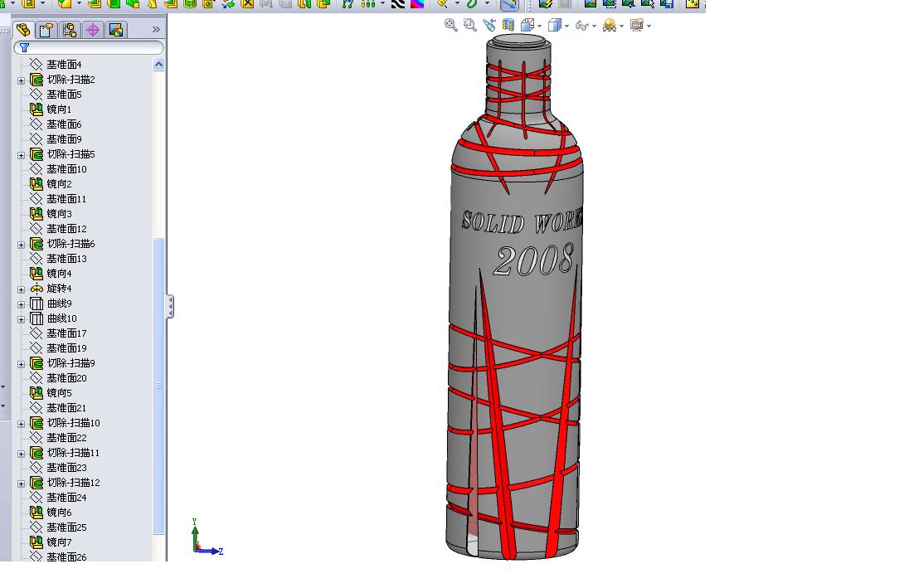Switch to the DisplayManager tab
The height and width of the screenshot is (588, 904).
coord(116,29)
